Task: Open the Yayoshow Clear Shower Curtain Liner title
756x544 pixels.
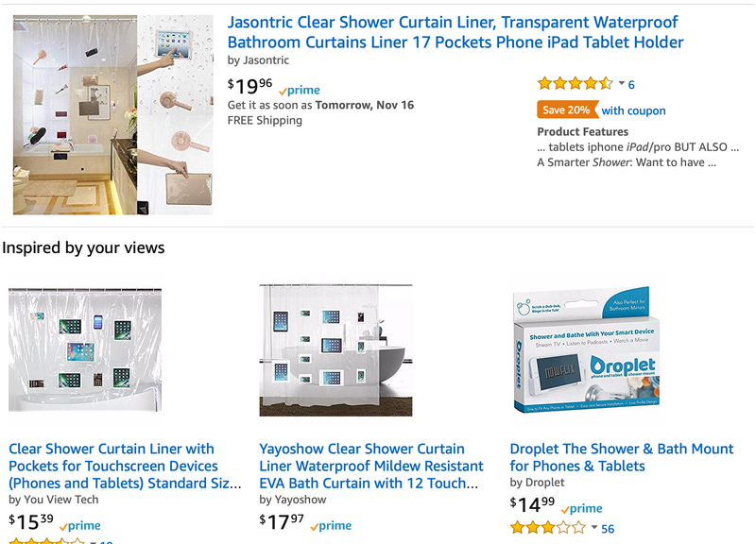Action: 371,466
